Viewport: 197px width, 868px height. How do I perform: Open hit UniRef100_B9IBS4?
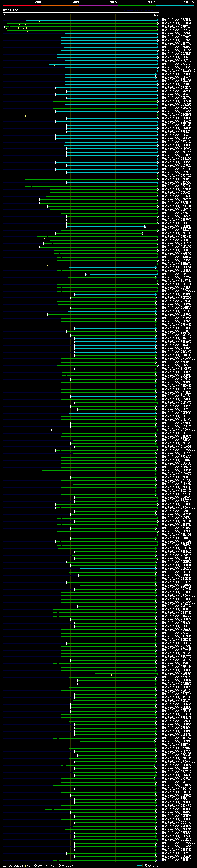pos(176,24)
